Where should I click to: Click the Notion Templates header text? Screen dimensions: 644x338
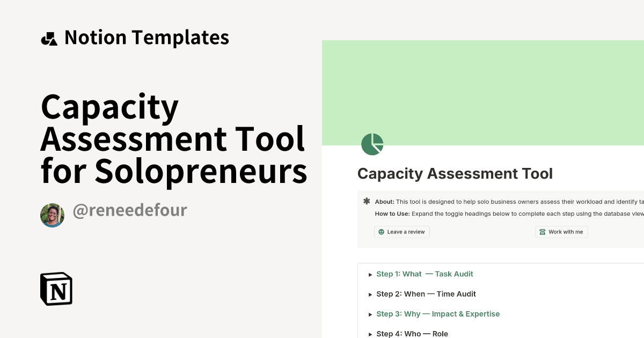click(146, 38)
